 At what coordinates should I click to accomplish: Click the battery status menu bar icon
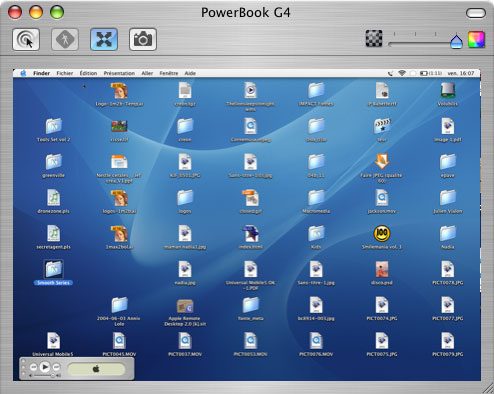point(431,73)
